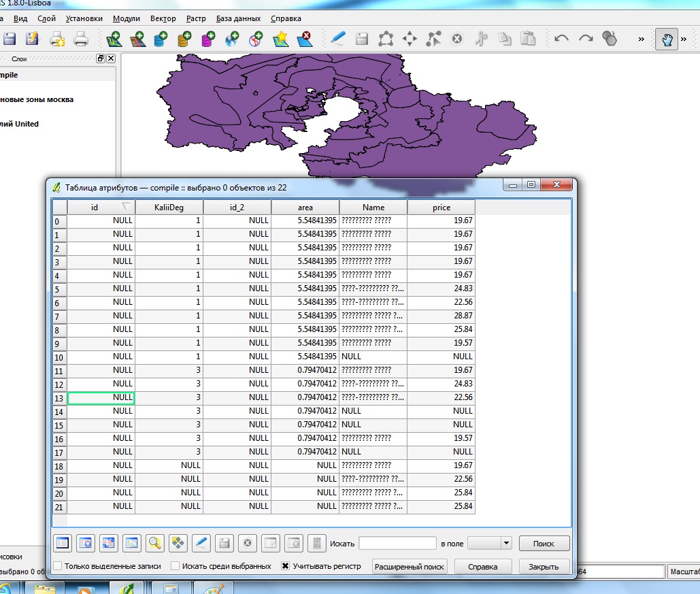Click the Add Raster Layer toolbar icon
Image resolution: width=700 pixels, height=594 pixels.
tap(137, 39)
